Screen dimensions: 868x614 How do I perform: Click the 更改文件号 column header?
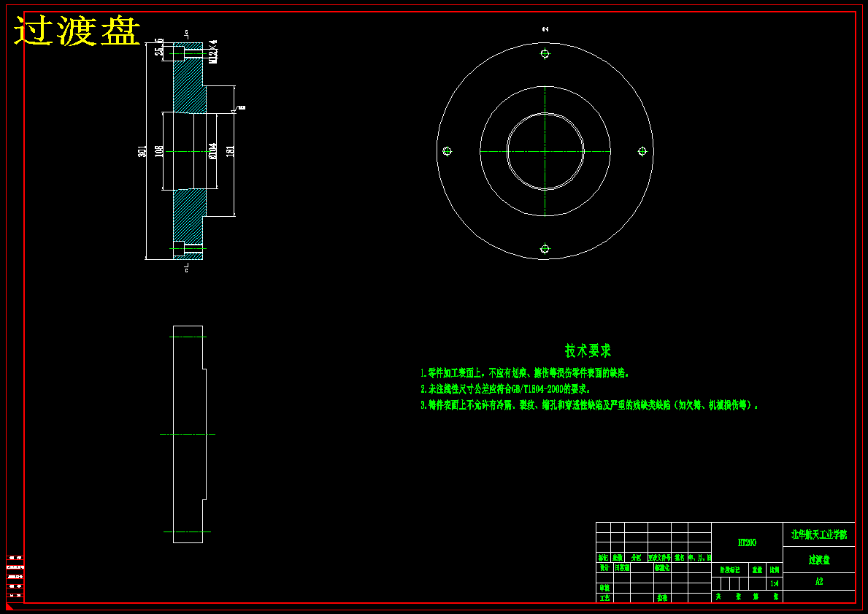tap(659, 558)
